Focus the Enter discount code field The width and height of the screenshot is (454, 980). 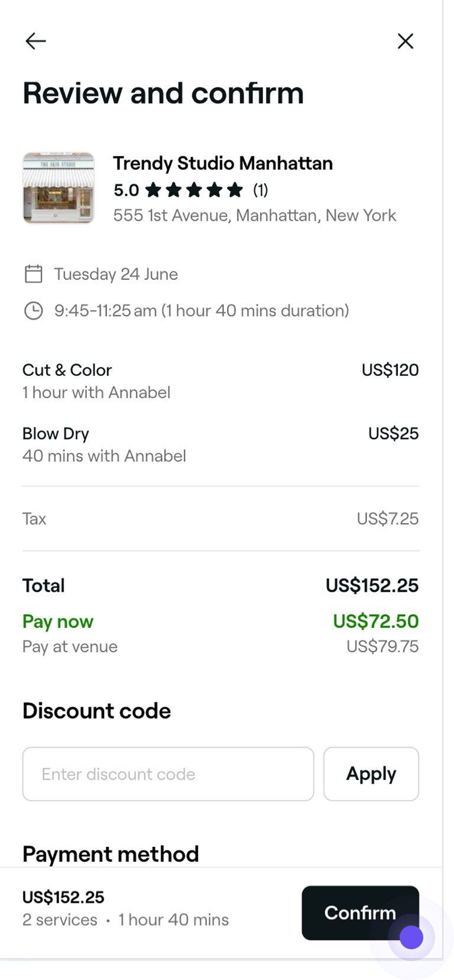pyautogui.click(x=168, y=774)
